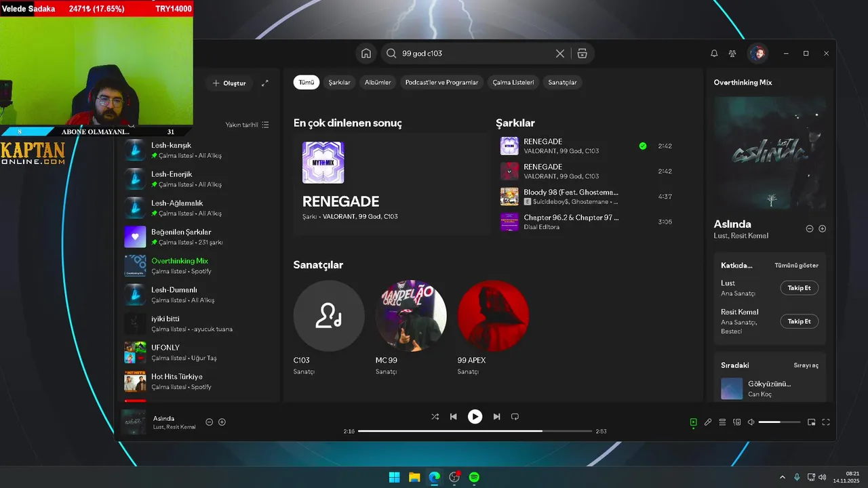The height and width of the screenshot is (488, 868).
Task: Mute volume with speaker icon
Action: point(751,422)
